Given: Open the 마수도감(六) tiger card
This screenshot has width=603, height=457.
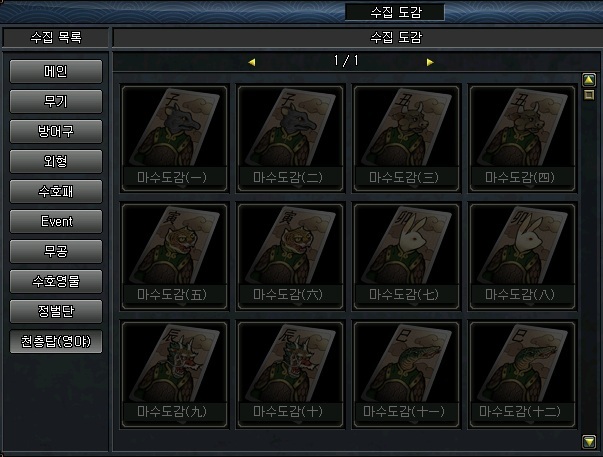Looking at the screenshot, I should click(x=290, y=256).
